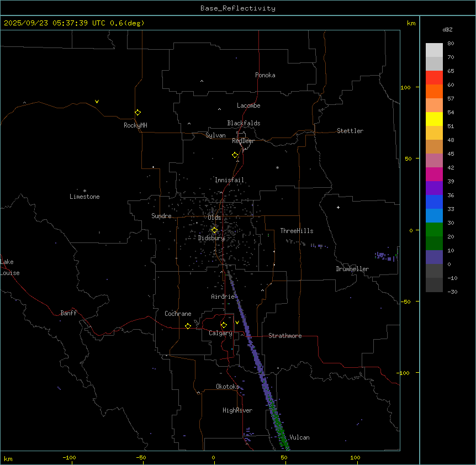Select the yellow diamond marker below RedDeer

click(x=235, y=155)
